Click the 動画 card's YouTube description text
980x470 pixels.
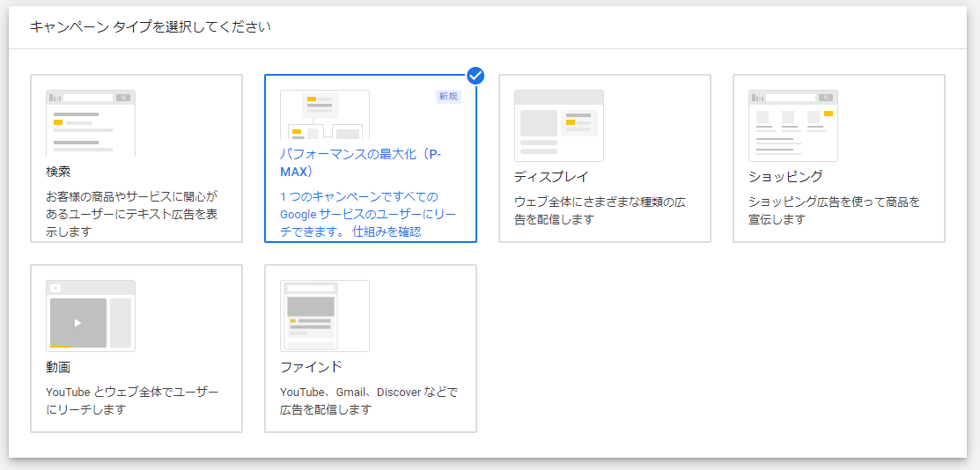pyautogui.click(x=132, y=400)
